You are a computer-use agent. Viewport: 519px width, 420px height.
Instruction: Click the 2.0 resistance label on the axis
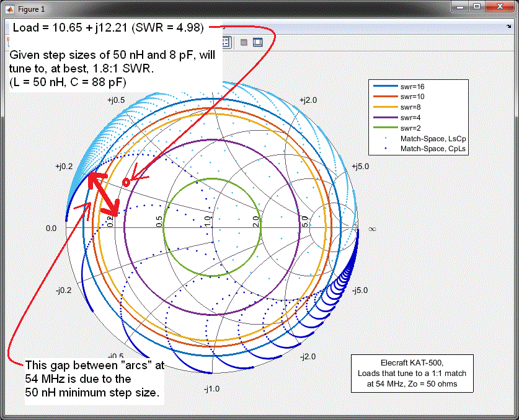(x=256, y=221)
